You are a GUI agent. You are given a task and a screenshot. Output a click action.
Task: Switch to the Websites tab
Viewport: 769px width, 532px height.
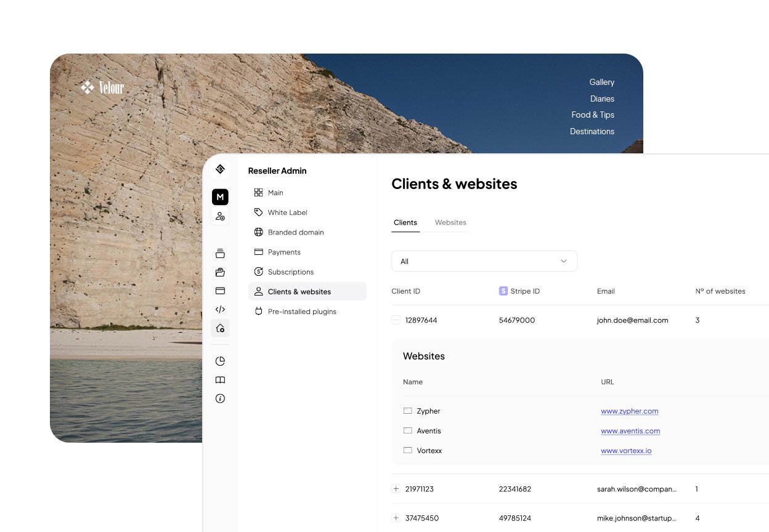[450, 222]
